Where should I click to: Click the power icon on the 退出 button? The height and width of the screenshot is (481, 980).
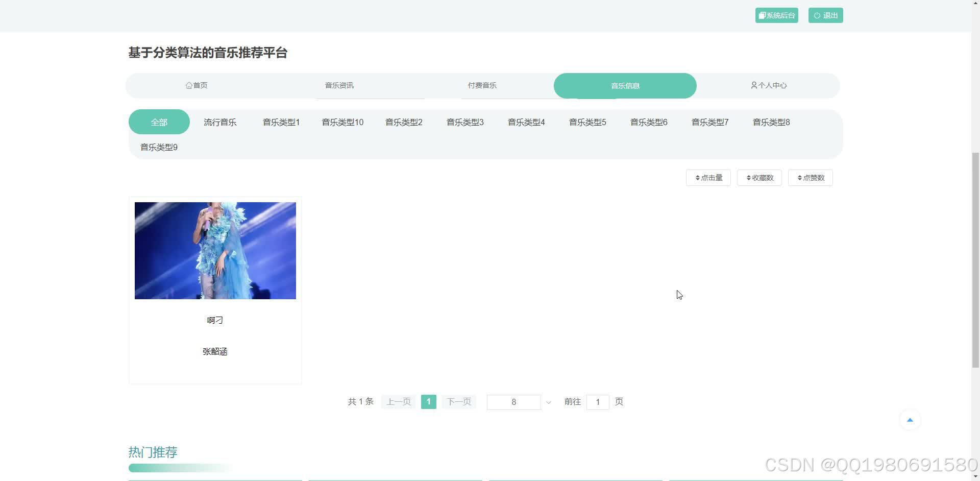pyautogui.click(x=817, y=15)
